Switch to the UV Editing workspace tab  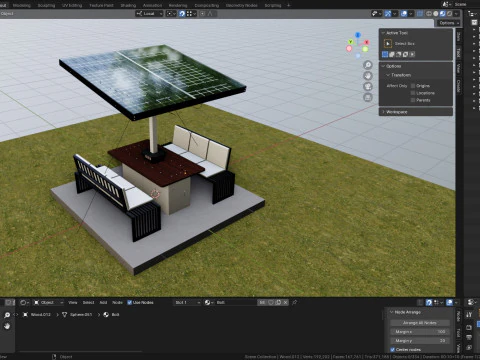coord(72,5)
